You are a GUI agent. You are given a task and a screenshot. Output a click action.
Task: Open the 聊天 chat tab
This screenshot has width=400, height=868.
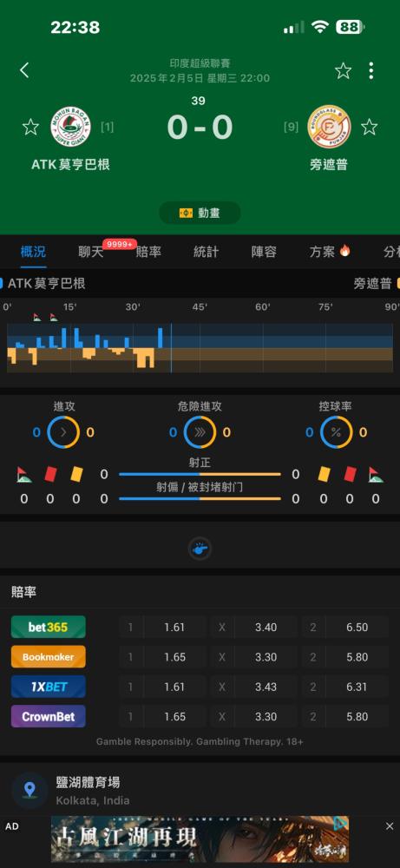pyautogui.click(x=91, y=252)
